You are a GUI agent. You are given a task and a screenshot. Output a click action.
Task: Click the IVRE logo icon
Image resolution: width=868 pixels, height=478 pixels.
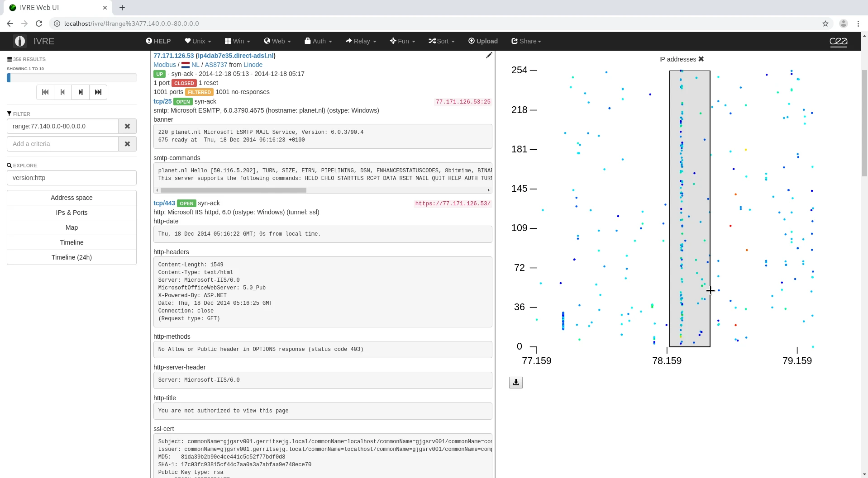[x=19, y=41]
